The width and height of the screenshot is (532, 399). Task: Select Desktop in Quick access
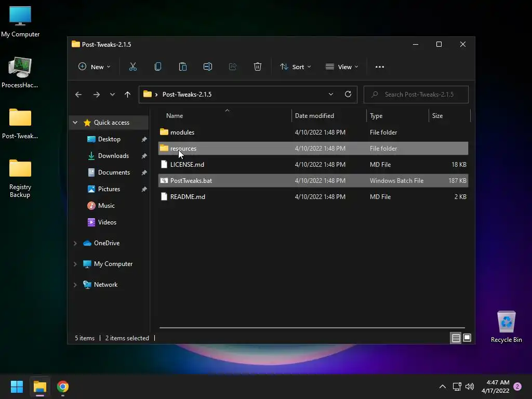point(109,139)
